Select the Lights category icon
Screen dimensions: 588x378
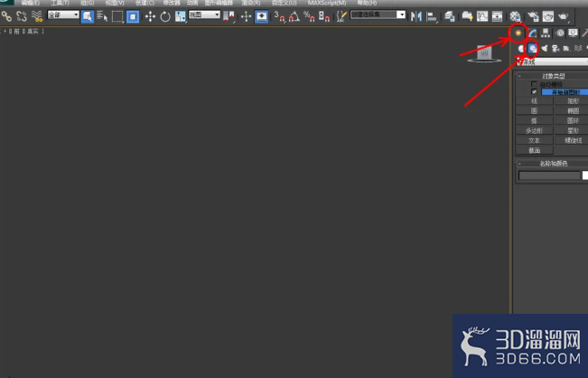[x=544, y=49]
